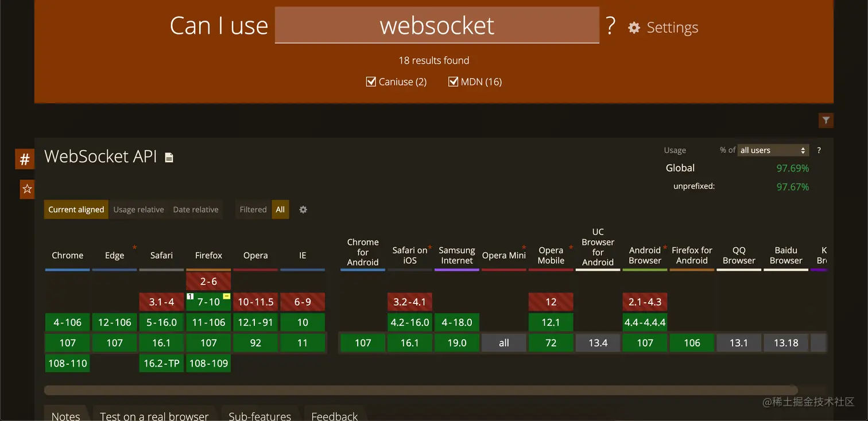The image size is (868, 421).
Task: Open the Feedback tab
Action: click(334, 414)
